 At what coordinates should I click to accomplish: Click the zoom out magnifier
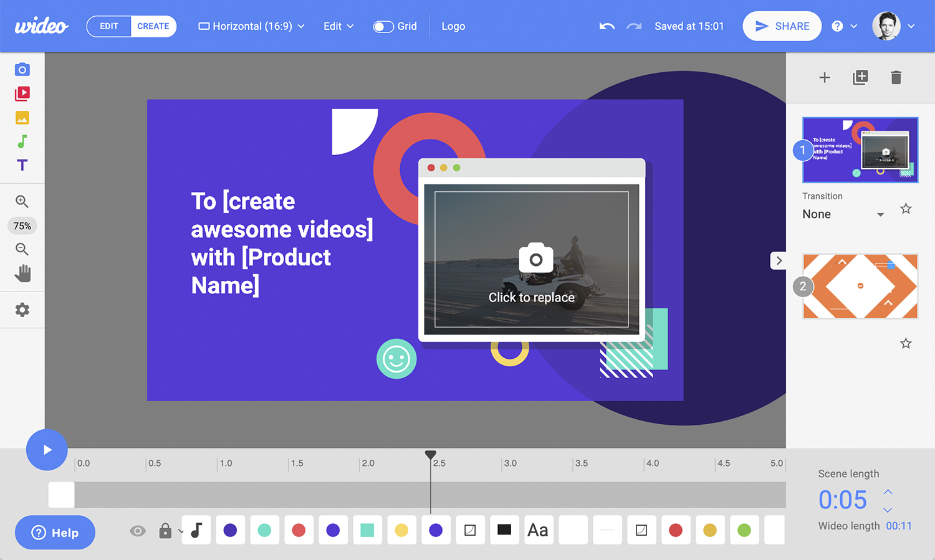pos(22,249)
